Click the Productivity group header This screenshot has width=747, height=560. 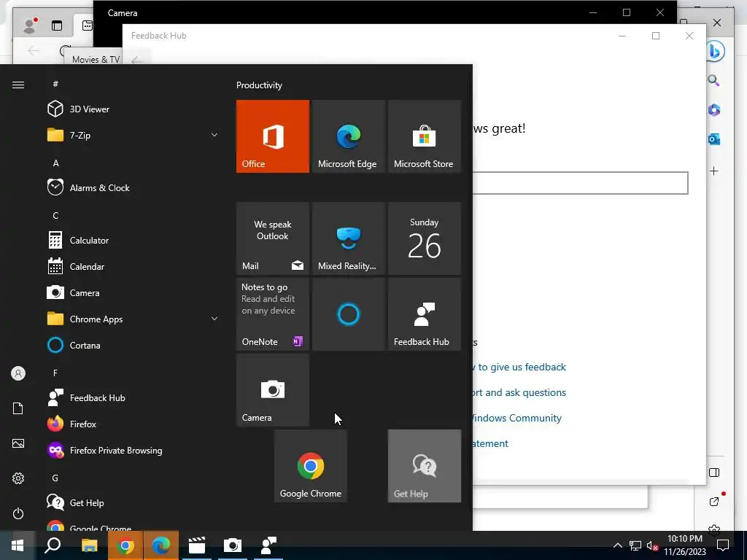259,85
